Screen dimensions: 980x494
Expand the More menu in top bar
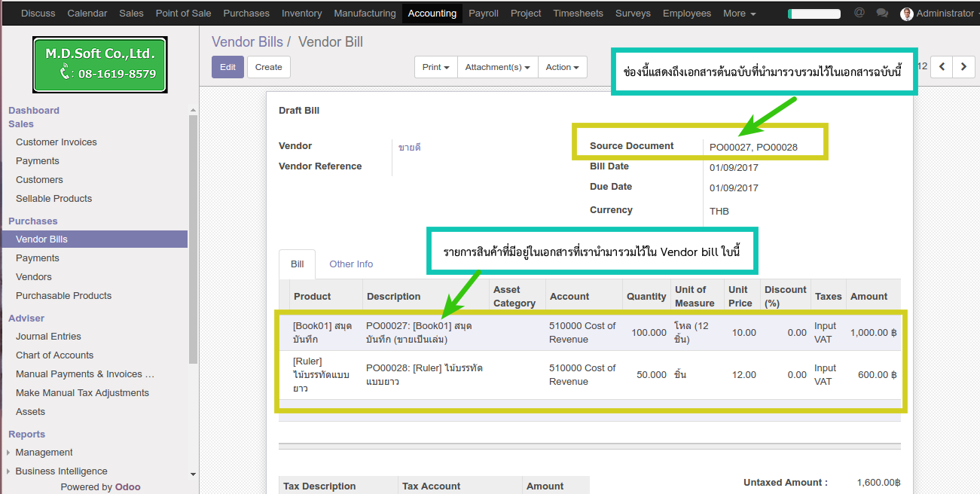coord(739,14)
